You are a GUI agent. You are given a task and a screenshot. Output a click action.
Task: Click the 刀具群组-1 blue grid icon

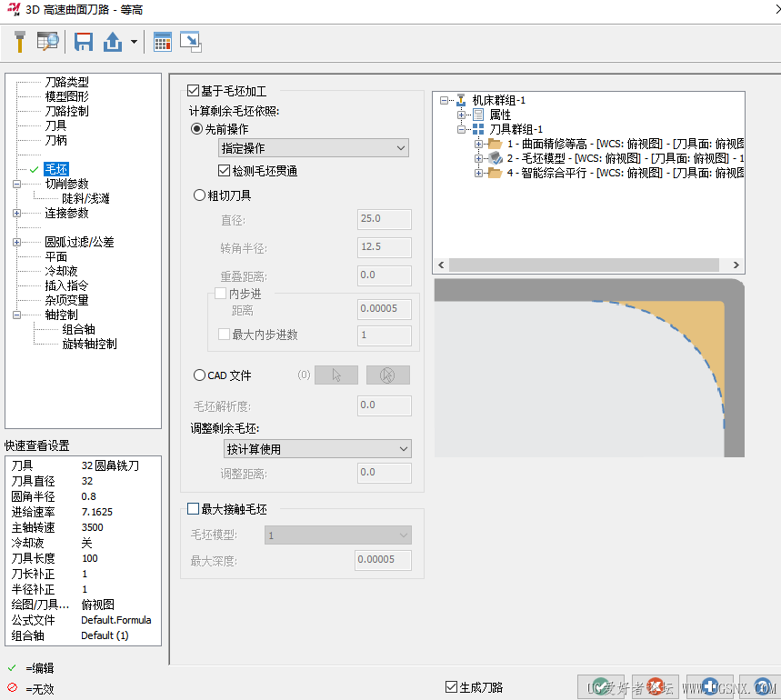coord(478,129)
